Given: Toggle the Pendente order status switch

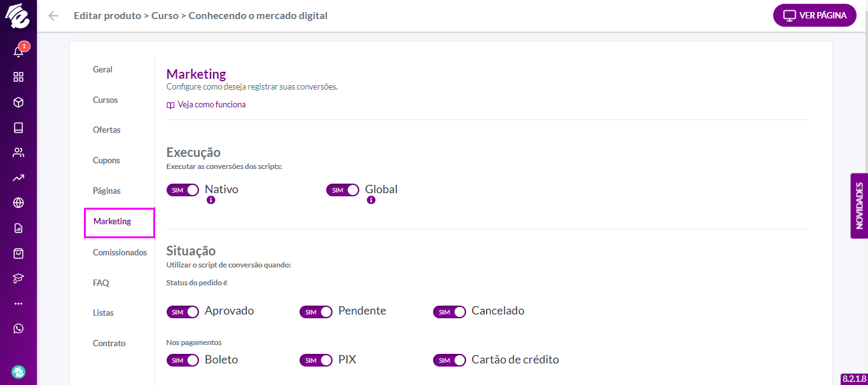Looking at the screenshot, I should click(x=316, y=312).
